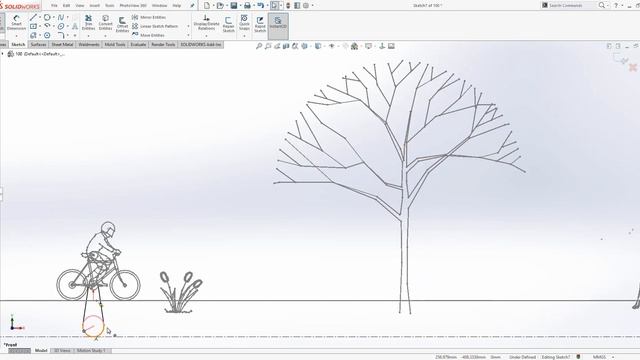The width and height of the screenshot is (640, 360).
Task: Open the Smart Dimension dropdown arrow
Action: [x=16, y=36]
